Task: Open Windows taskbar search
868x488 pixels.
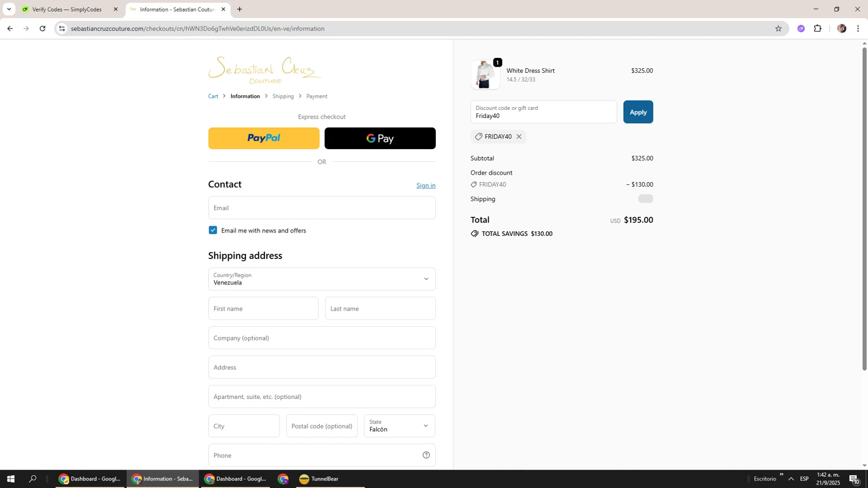Action: click(32, 479)
